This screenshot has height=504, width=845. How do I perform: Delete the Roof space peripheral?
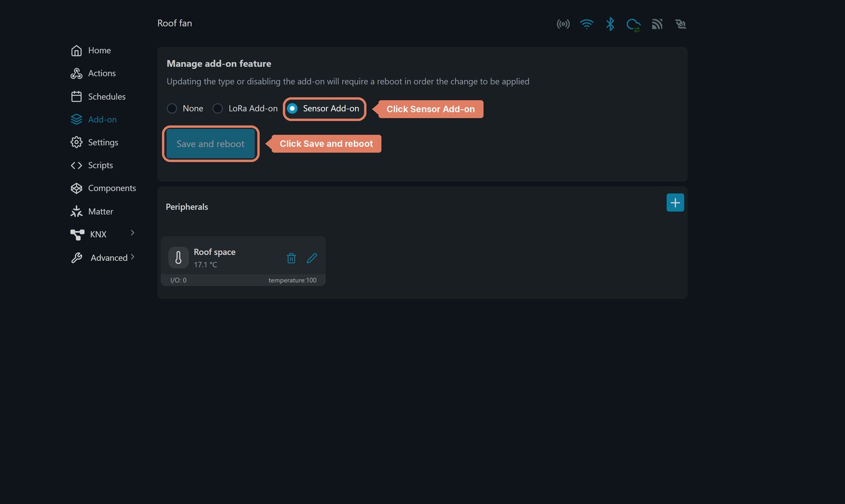coord(291,258)
